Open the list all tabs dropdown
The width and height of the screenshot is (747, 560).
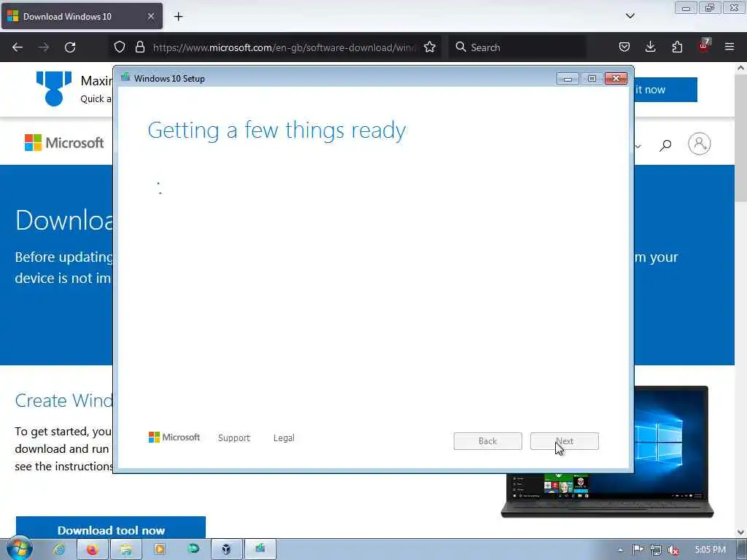coord(630,16)
